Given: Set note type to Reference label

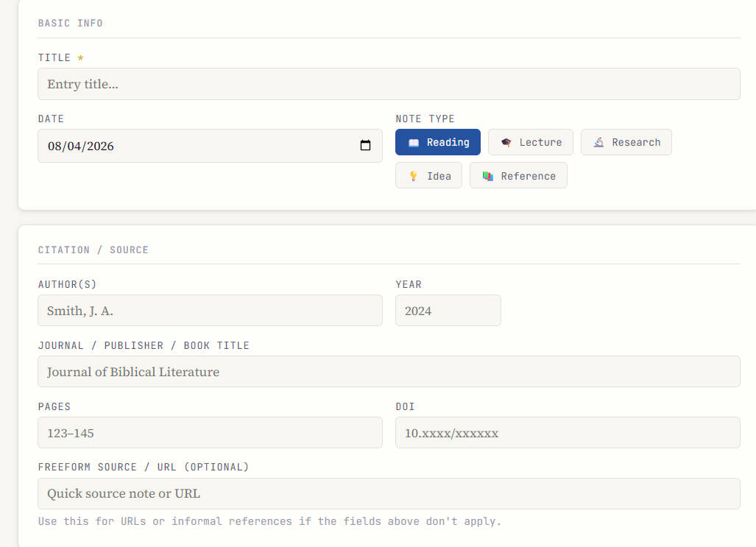Looking at the screenshot, I should pos(528,177).
